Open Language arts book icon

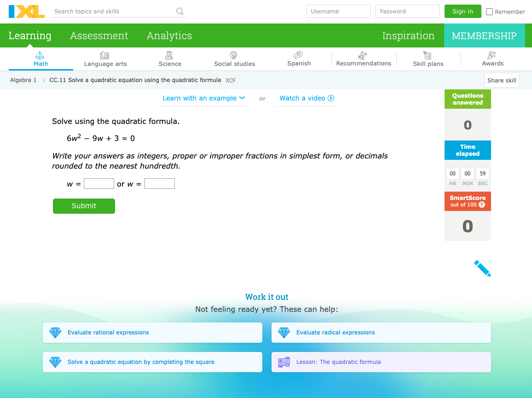click(x=105, y=55)
